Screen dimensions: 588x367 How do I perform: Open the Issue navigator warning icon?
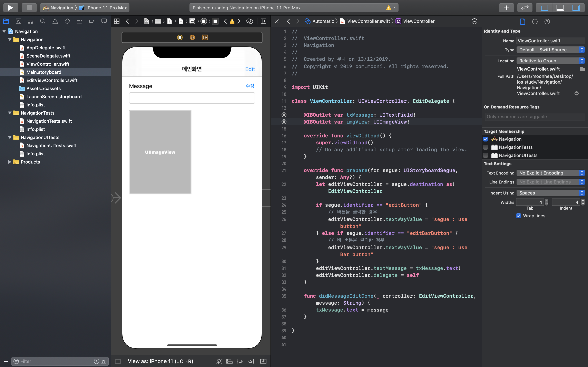pos(55,21)
